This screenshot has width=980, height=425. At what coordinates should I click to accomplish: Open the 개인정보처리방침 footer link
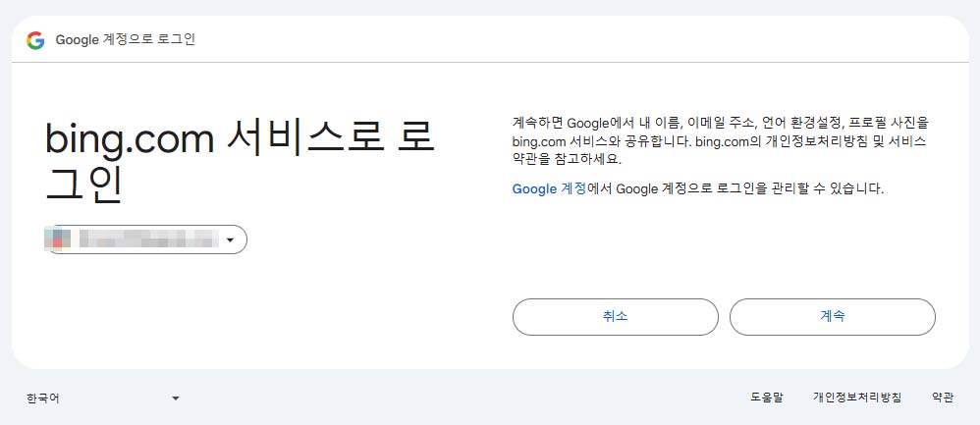tap(857, 398)
